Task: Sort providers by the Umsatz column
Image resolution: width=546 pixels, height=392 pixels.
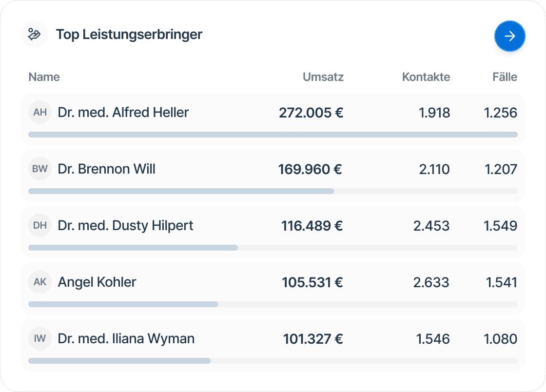Action: click(323, 77)
